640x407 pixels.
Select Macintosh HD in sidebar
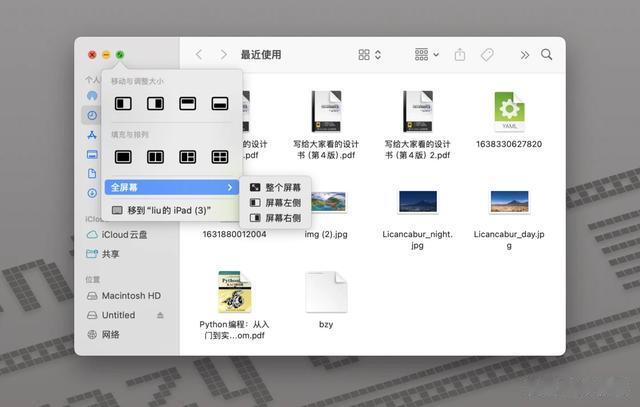click(124, 296)
